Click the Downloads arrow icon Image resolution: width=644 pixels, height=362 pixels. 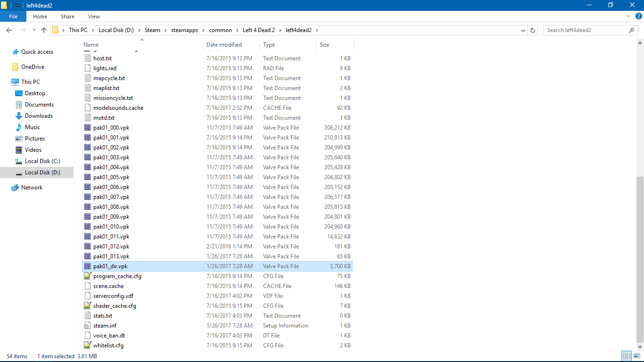(x=19, y=116)
